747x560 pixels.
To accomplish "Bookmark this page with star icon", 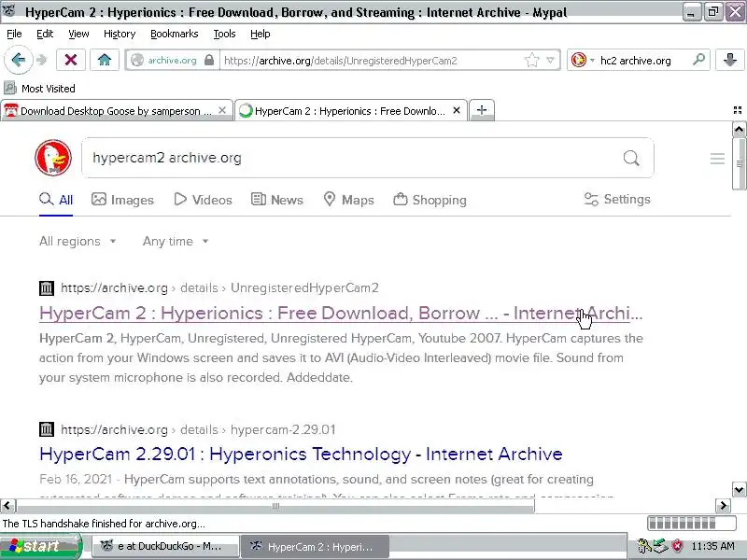I will pos(531,60).
